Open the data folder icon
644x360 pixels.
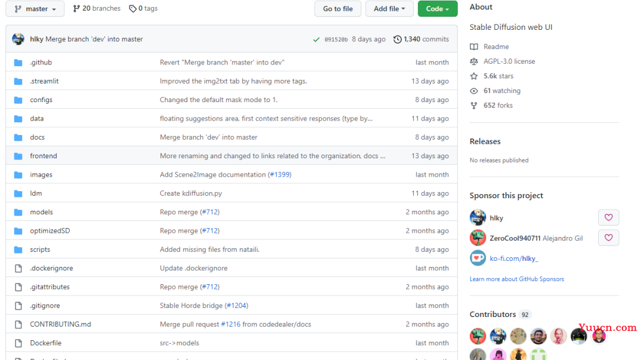(18, 118)
